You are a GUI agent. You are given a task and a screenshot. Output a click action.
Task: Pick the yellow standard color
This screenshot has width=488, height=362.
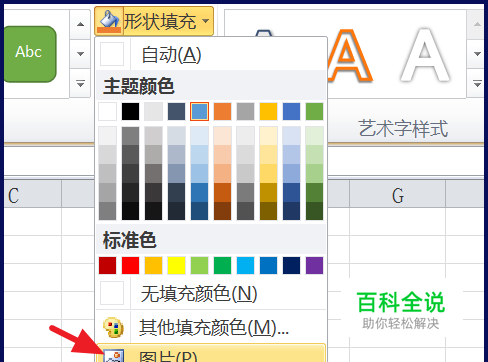[x=176, y=265]
